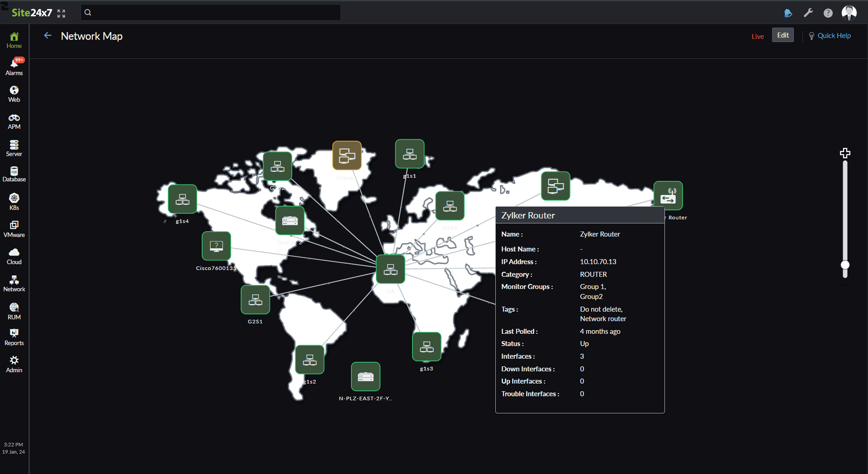Toggle full-screen mode beside the Site24x7 logo
Image resolution: width=868 pixels, height=474 pixels.
click(62, 14)
